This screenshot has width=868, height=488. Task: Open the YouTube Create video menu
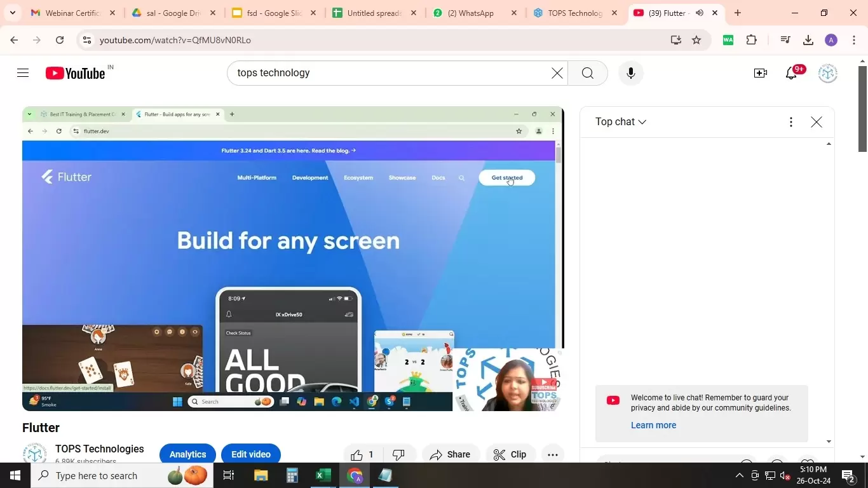[761, 73]
